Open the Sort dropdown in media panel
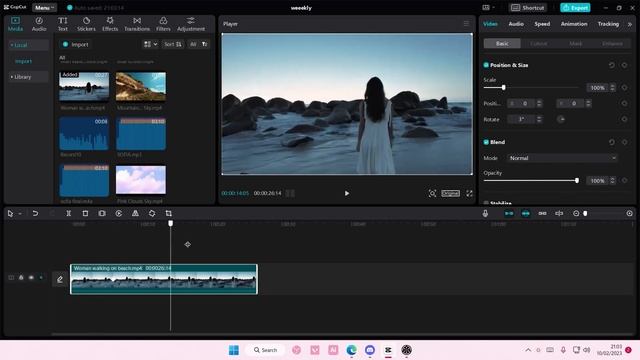Screen dimensions: 640x360 tap(173, 44)
